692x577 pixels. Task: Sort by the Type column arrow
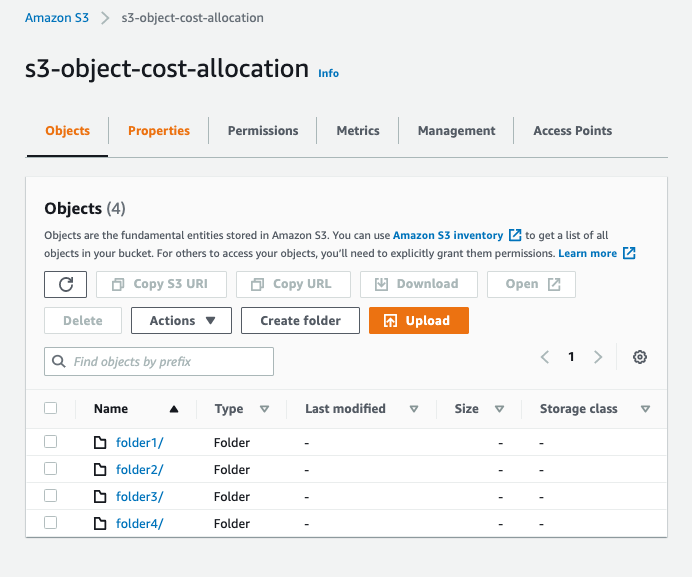(264, 409)
